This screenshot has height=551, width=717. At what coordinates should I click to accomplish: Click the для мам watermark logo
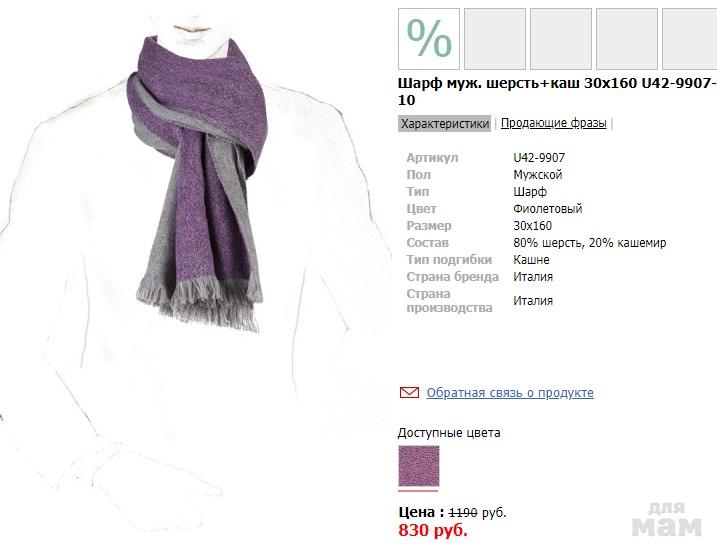tap(667, 519)
